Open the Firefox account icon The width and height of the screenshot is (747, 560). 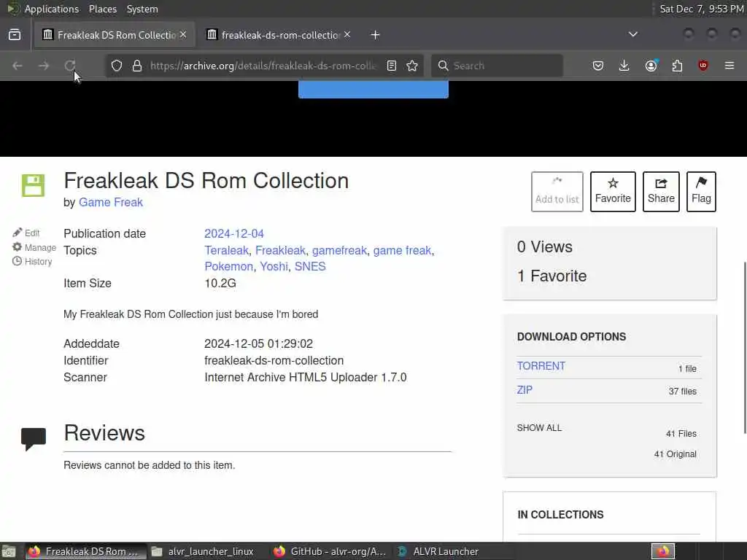651,66
